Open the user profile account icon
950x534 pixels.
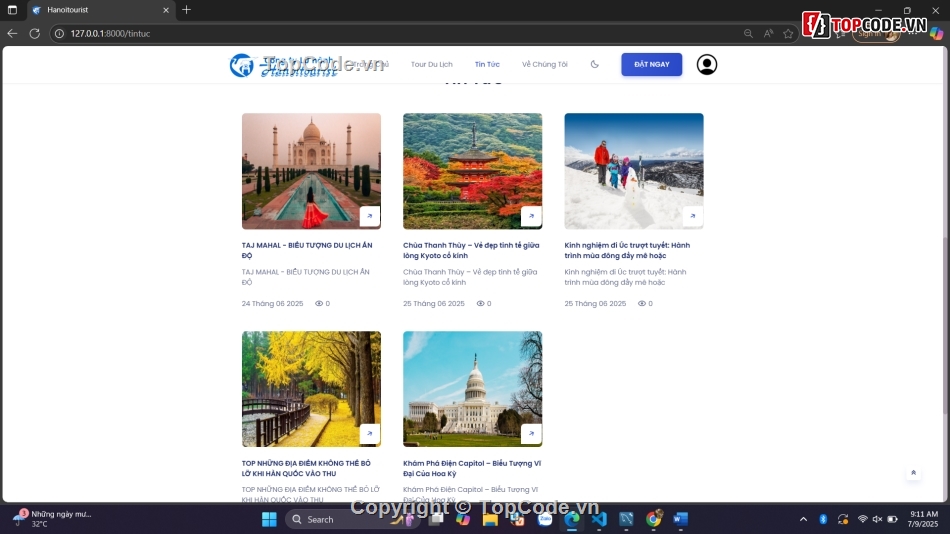click(706, 64)
